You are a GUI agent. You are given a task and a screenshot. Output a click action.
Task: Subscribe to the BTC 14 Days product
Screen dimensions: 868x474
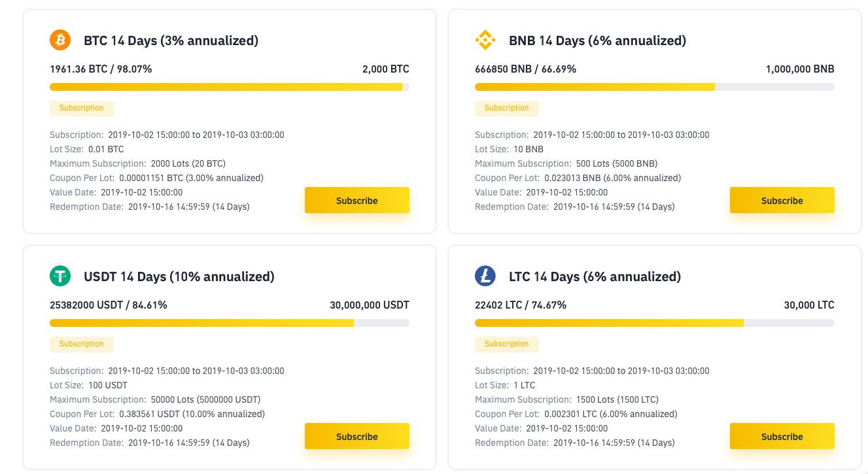tap(357, 200)
